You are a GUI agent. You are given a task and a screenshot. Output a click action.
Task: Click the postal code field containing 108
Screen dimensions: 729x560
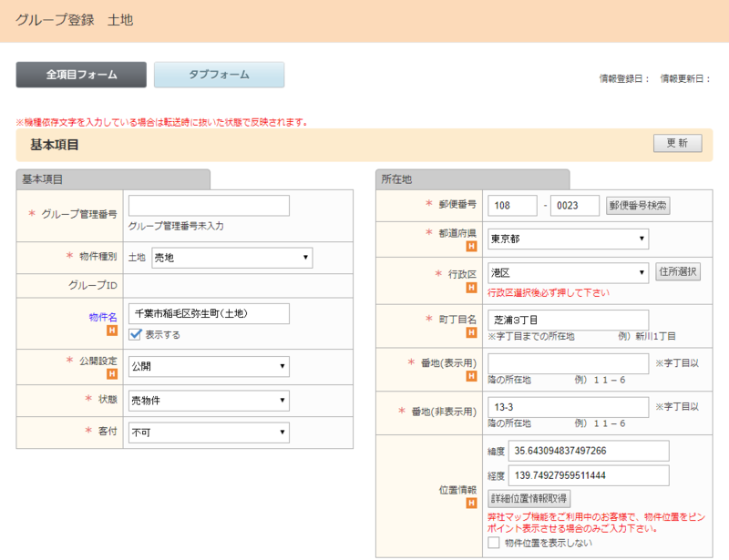[512, 206]
